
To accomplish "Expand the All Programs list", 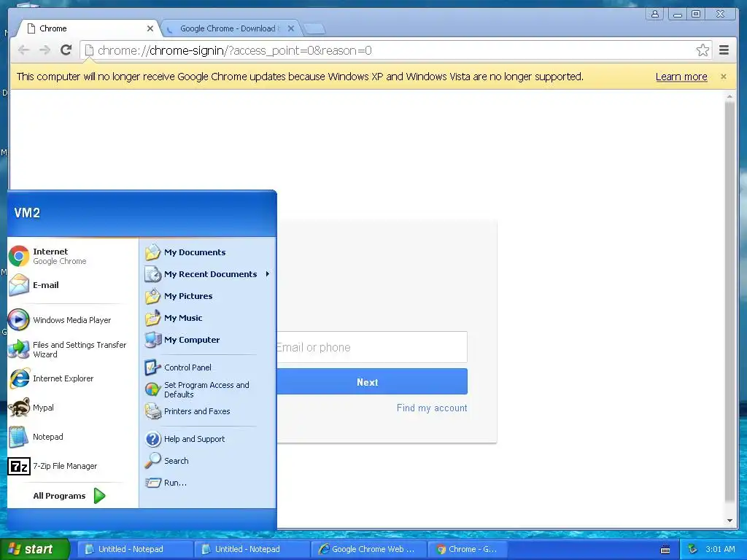I will (69, 496).
